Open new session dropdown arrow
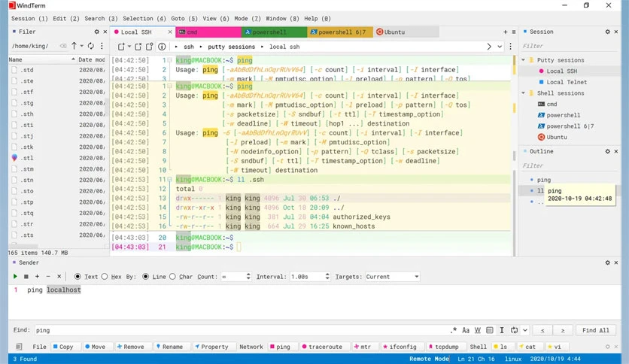The width and height of the screenshot is (629, 364). (129, 47)
